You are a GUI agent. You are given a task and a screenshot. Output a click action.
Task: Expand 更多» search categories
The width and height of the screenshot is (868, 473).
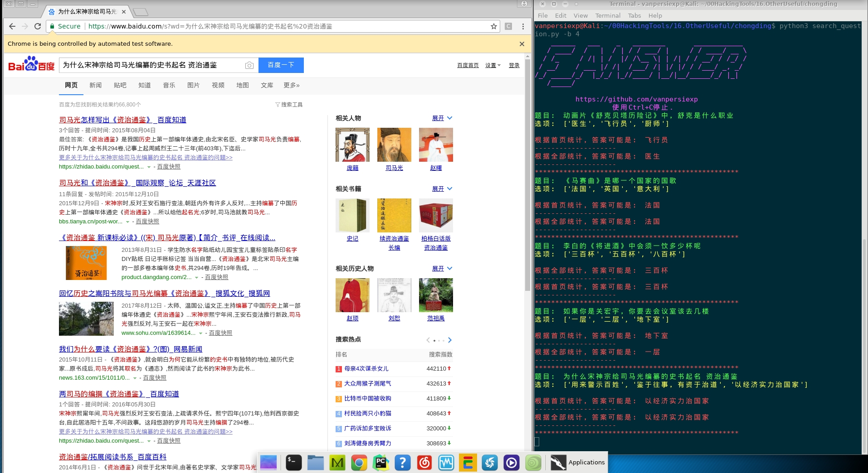tap(292, 85)
